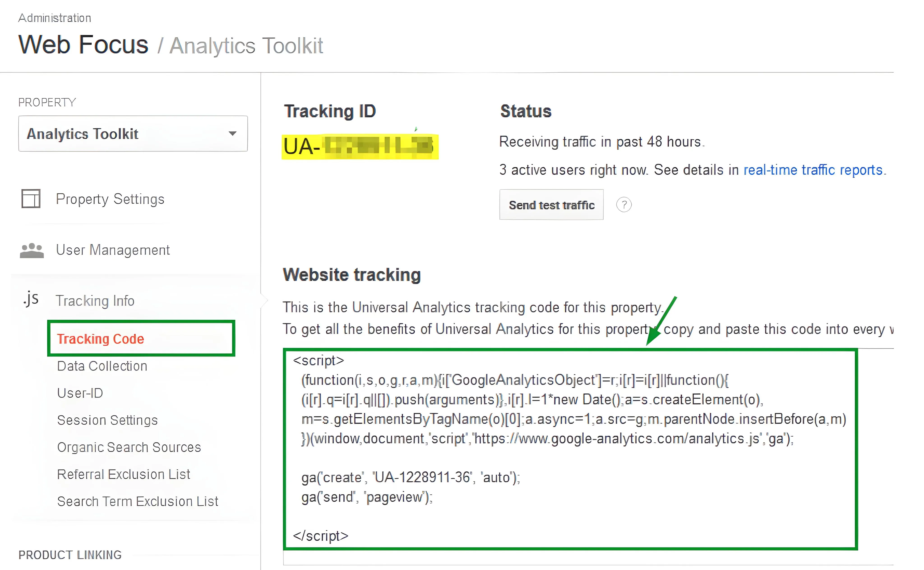Click the ga('send', 'pageview') line
This screenshot has width=924, height=570.
tap(367, 497)
